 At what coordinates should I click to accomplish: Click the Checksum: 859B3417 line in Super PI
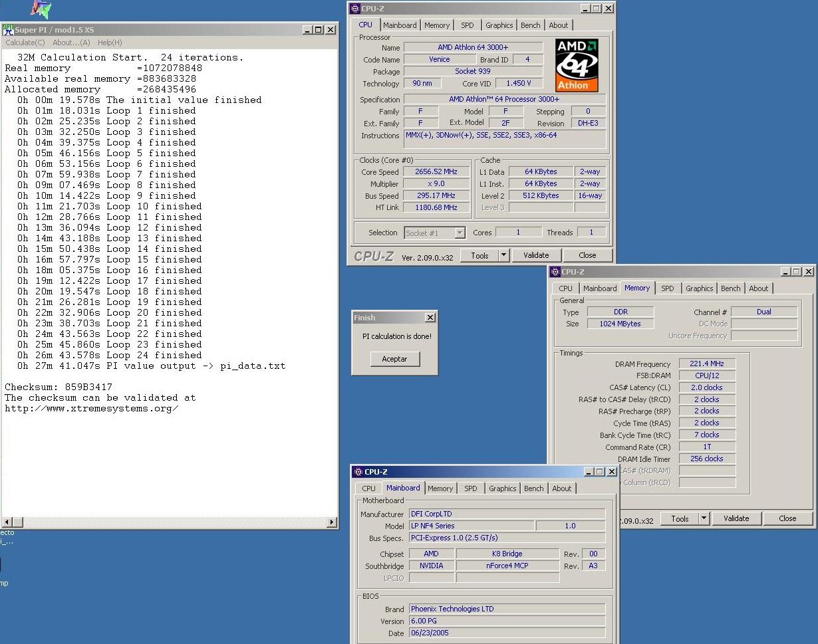click(x=59, y=387)
